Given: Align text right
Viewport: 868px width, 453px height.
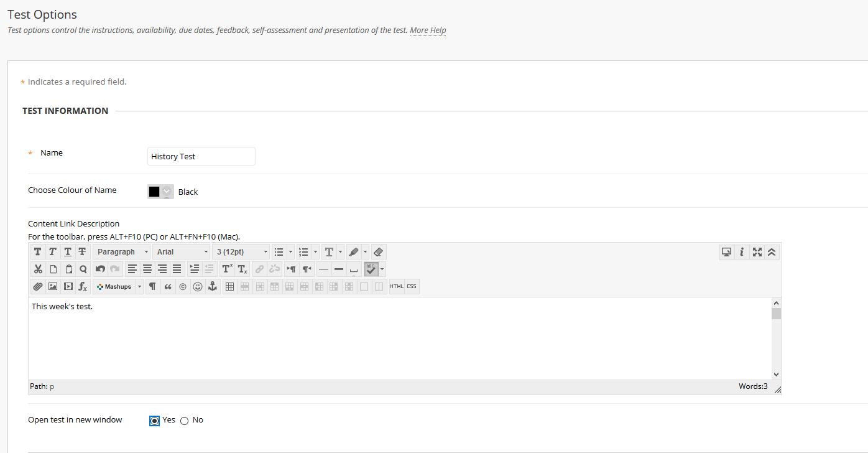Looking at the screenshot, I should click(162, 269).
